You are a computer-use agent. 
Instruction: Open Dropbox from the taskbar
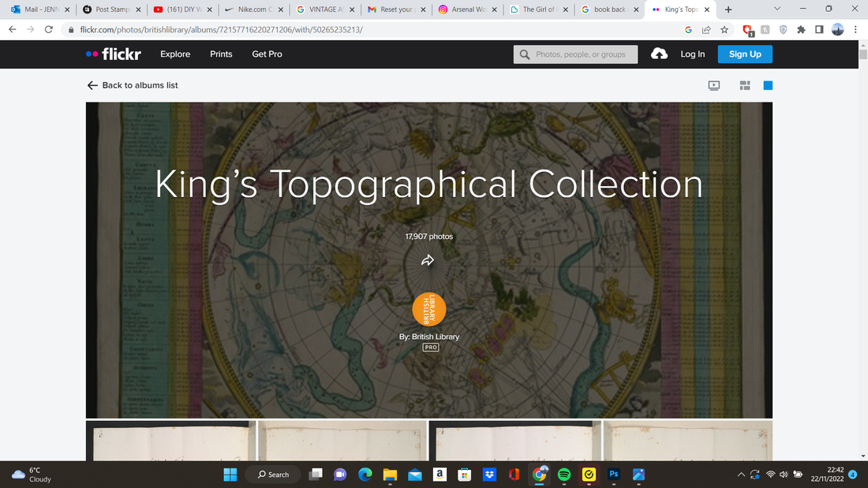489,474
